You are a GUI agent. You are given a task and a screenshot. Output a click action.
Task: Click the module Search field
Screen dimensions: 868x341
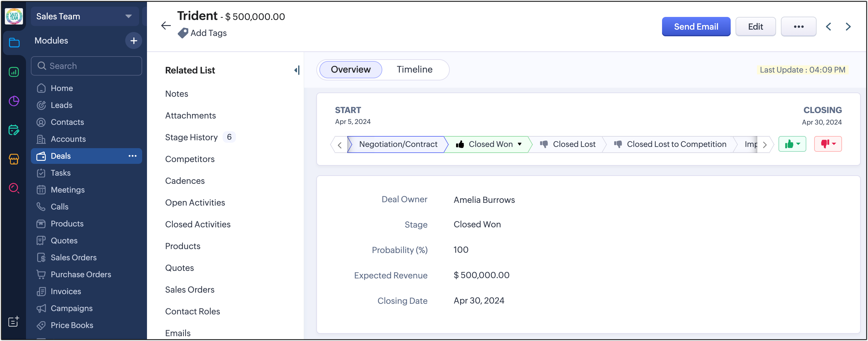click(x=86, y=66)
